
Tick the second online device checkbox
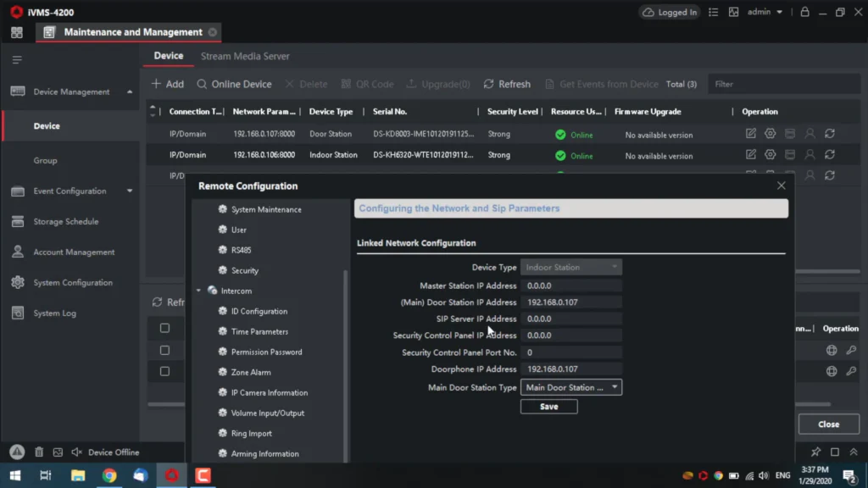coord(165,350)
